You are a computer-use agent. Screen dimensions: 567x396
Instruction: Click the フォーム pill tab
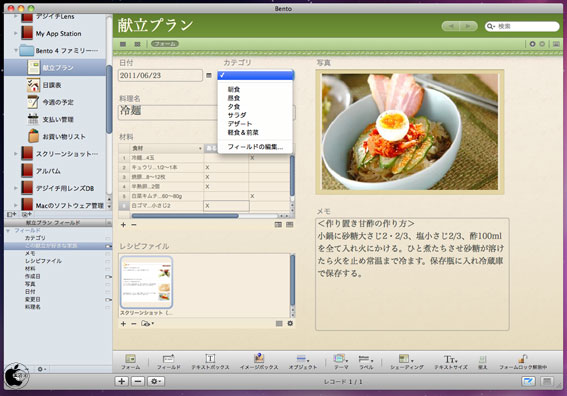165,44
